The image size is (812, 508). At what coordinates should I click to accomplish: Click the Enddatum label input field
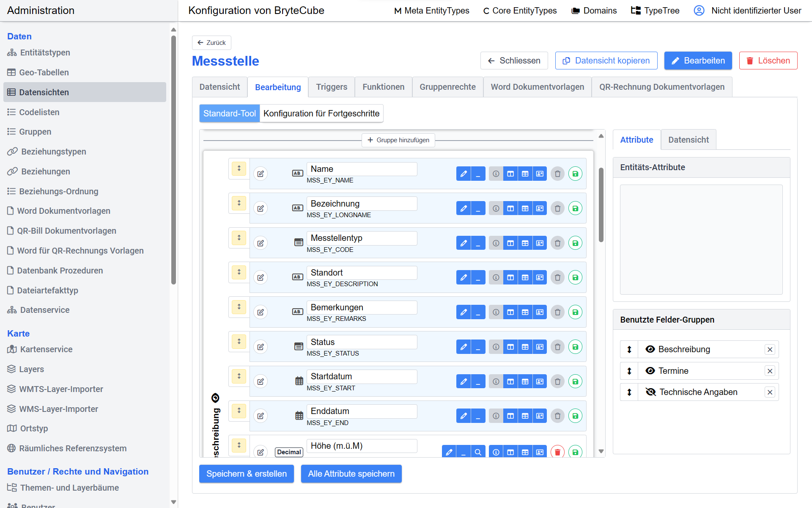point(362,411)
